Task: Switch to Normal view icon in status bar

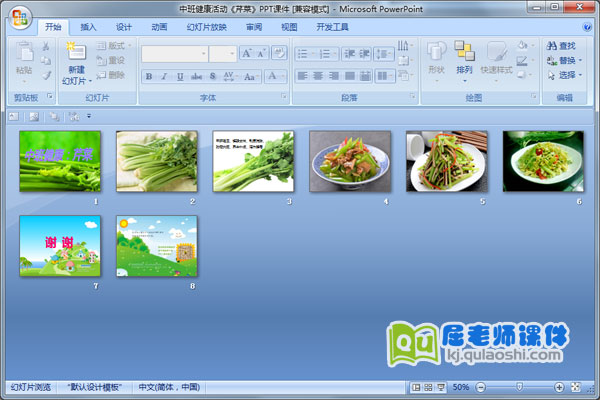Action: pos(416,387)
